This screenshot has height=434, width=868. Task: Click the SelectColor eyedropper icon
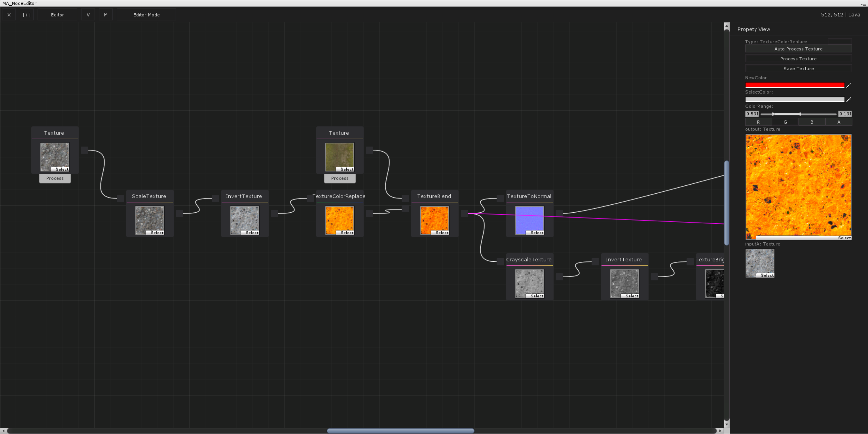click(x=849, y=100)
